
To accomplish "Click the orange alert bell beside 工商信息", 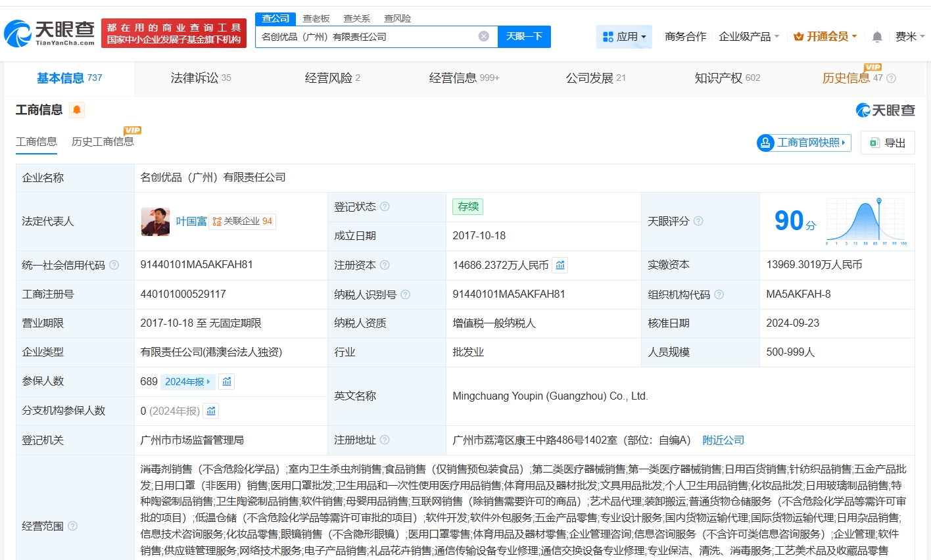I will coord(77,110).
